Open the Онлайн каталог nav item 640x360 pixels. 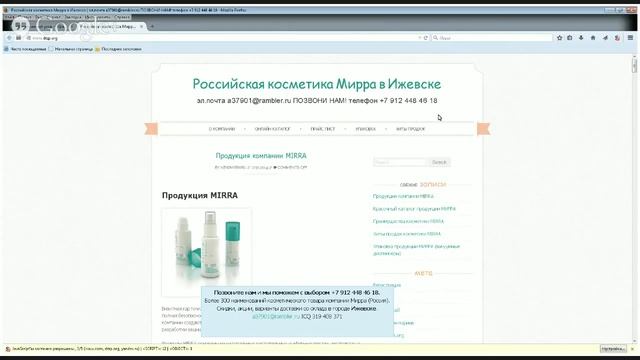[272, 129]
